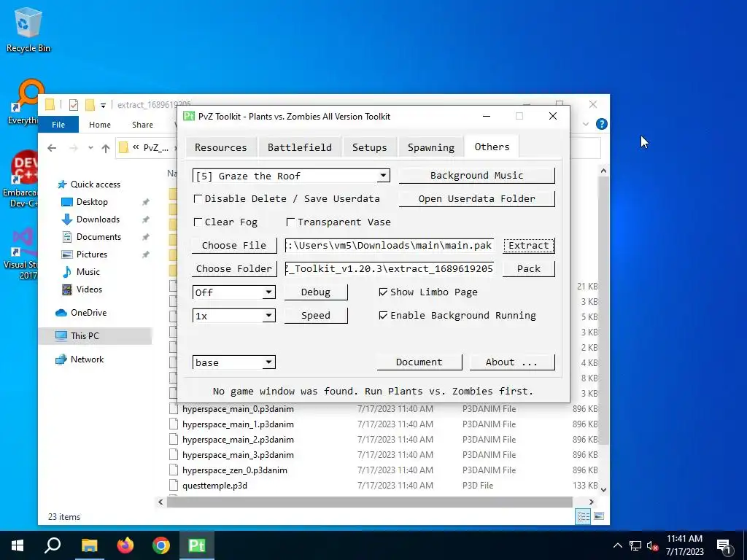Screen dimensions: 747x560
Task: Open the Off debug mode dropdown
Action: pyautogui.click(x=268, y=292)
